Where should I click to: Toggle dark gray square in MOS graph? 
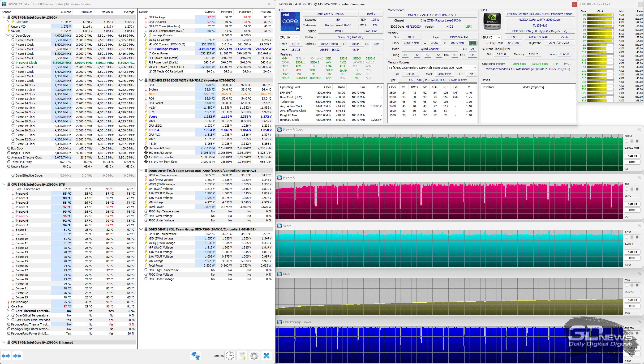637,285
